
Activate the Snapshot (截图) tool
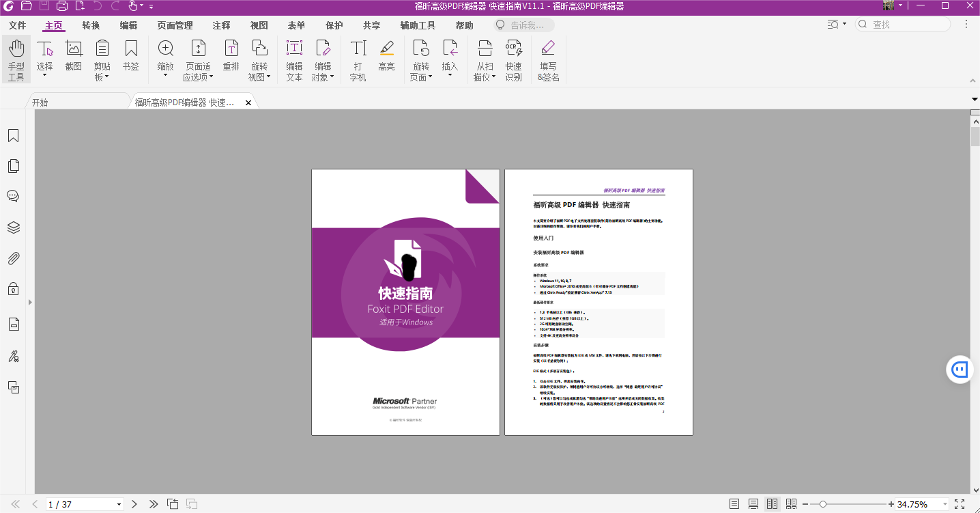coord(74,55)
